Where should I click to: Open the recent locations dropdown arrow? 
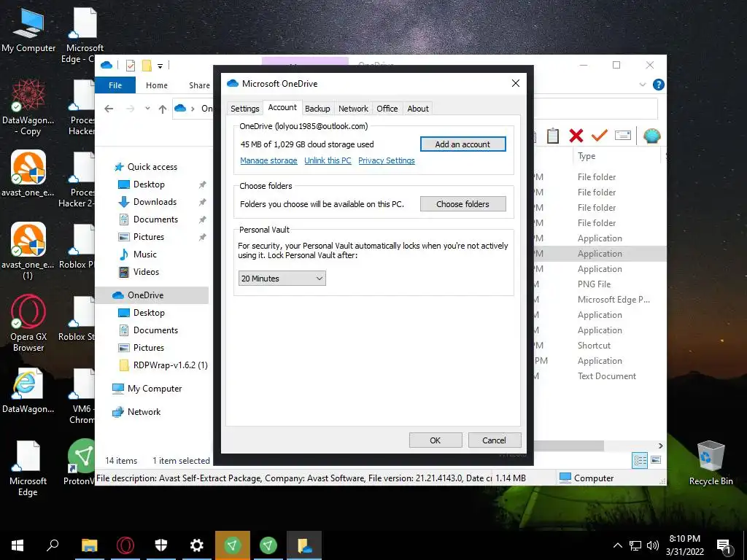(147, 109)
